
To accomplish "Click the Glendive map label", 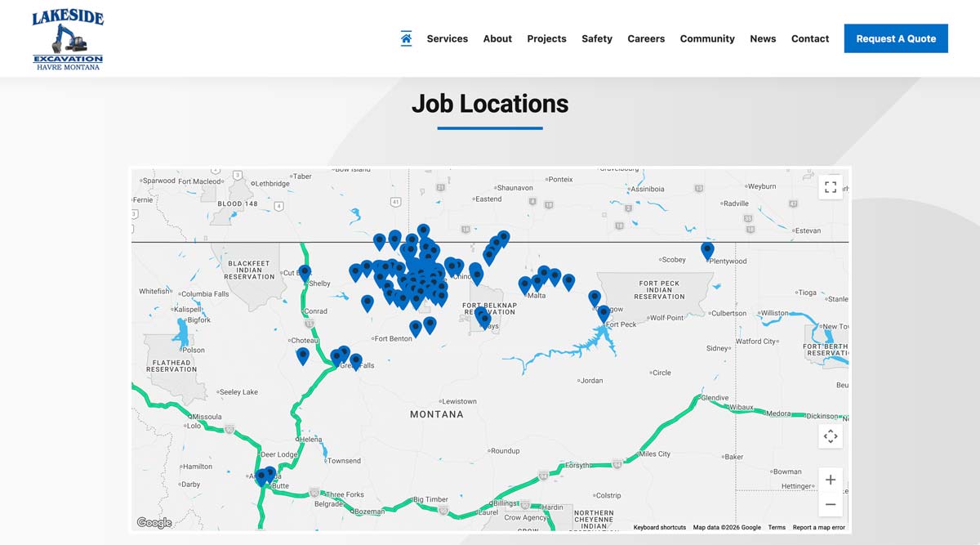I will tap(715, 398).
